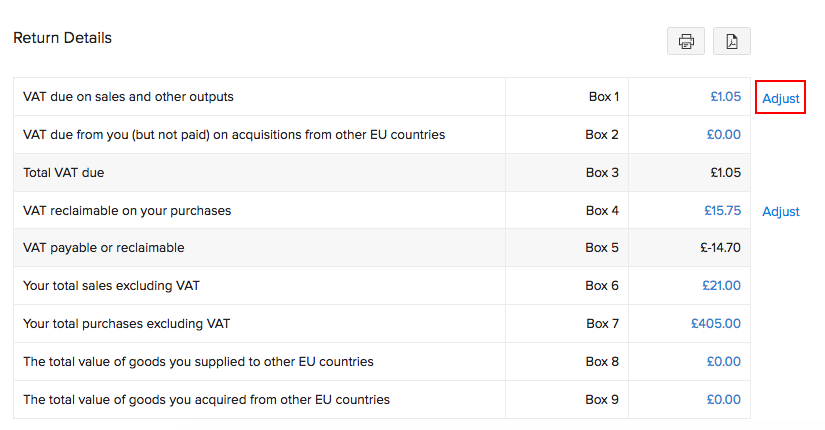Open the £0.00 amount in Box 2
825x430 pixels.
click(x=723, y=134)
